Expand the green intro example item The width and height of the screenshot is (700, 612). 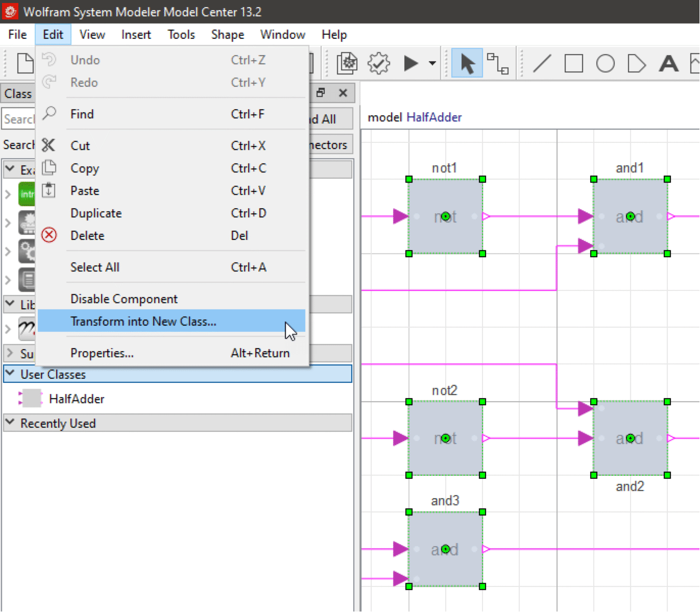coord(8,194)
